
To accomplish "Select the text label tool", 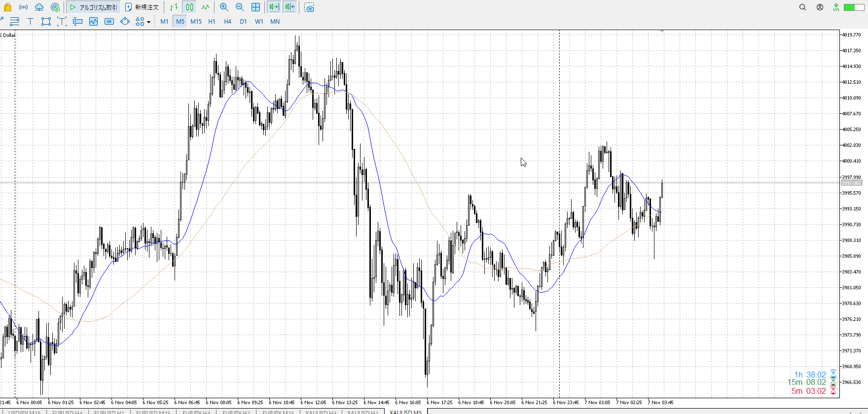I will click(x=30, y=22).
